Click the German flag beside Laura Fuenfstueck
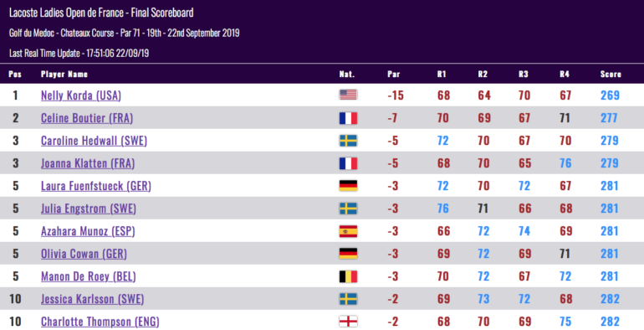Image resolution: width=644 pixels, height=330 pixels. coord(348,186)
